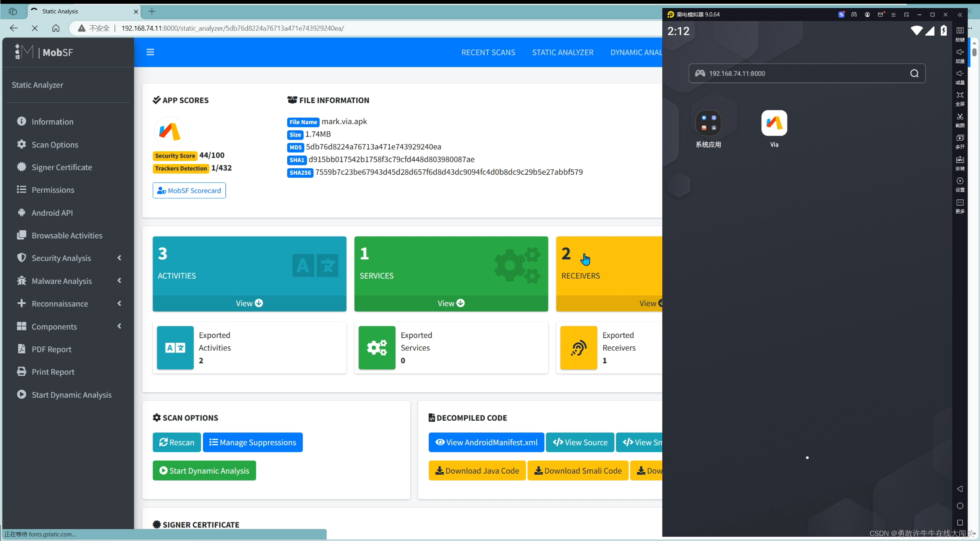
Task: Click the emulator search magnifier icon
Action: click(914, 73)
